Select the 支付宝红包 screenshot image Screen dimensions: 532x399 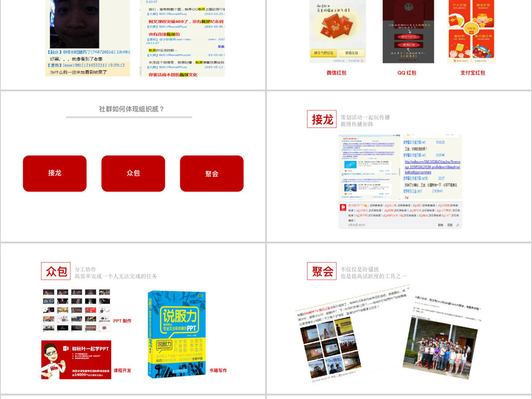tap(472, 31)
